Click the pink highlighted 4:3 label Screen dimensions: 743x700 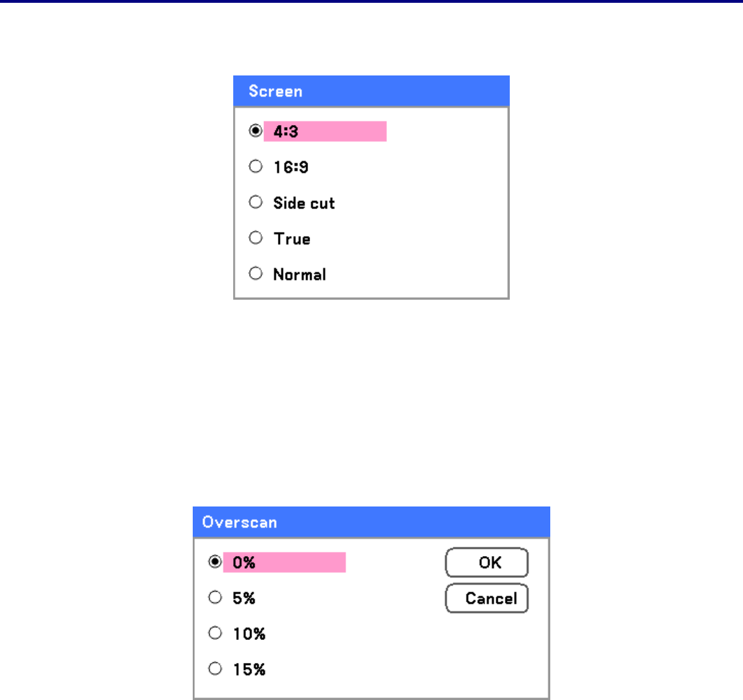325,131
